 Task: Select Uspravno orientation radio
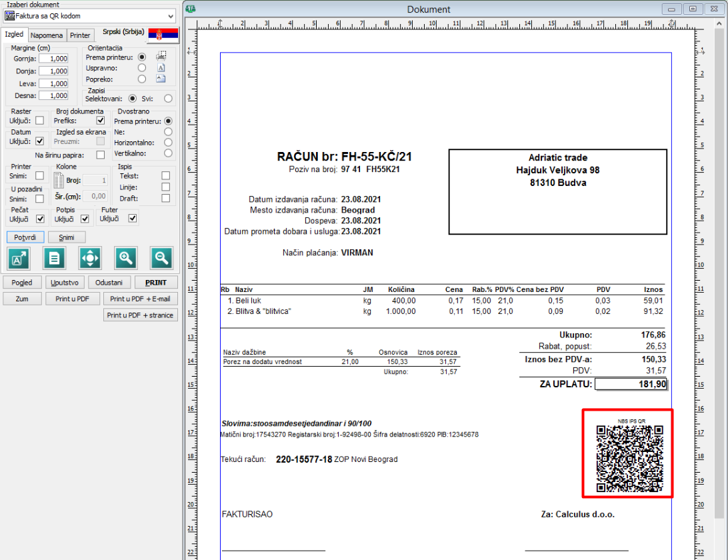point(142,68)
